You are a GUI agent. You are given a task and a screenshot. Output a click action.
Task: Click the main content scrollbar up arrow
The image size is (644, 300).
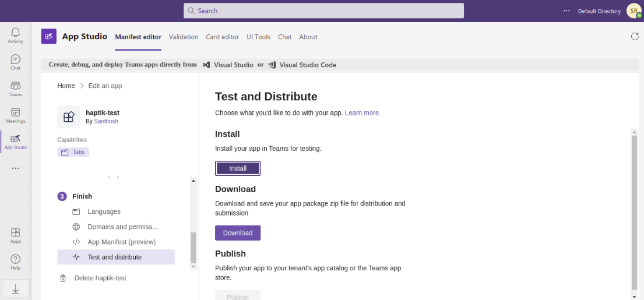tap(634, 132)
